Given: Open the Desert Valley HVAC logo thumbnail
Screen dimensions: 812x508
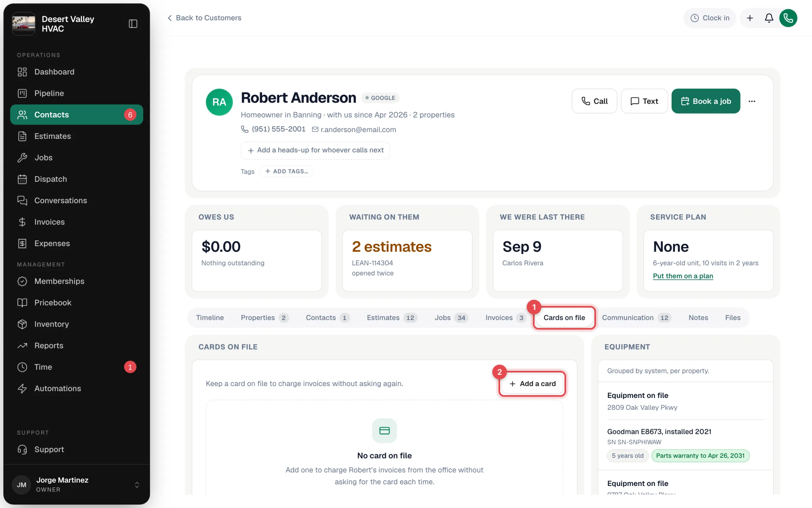Looking at the screenshot, I should pyautogui.click(x=24, y=24).
